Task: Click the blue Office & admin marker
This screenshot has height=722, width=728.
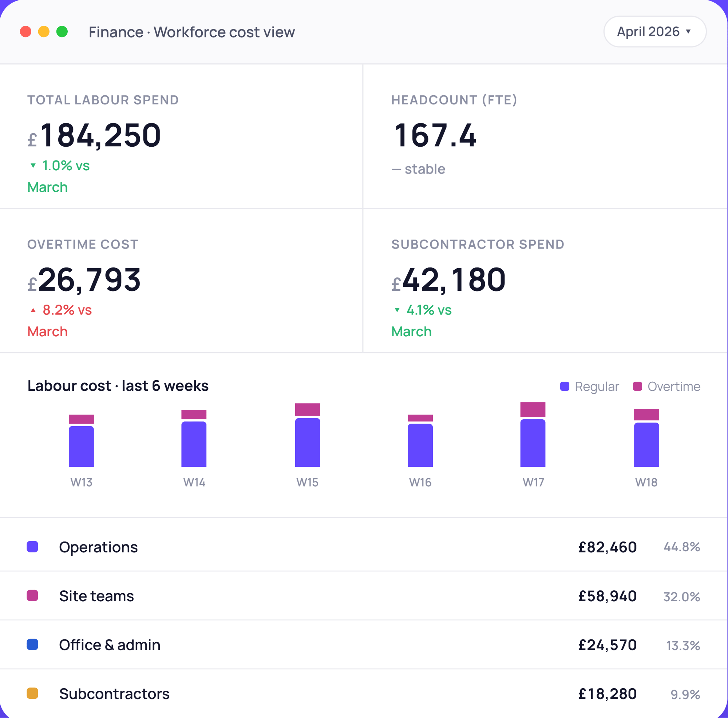Action: pos(32,644)
